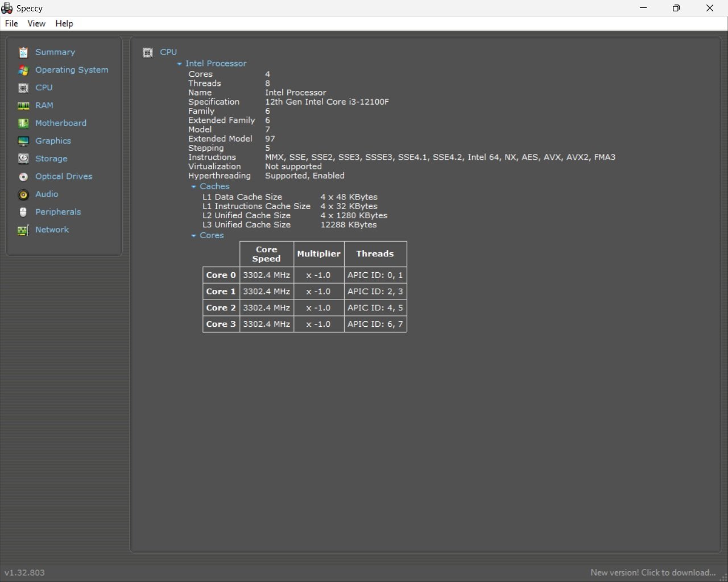Click the L2 Unified Cache Size row

(x=295, y=215)
